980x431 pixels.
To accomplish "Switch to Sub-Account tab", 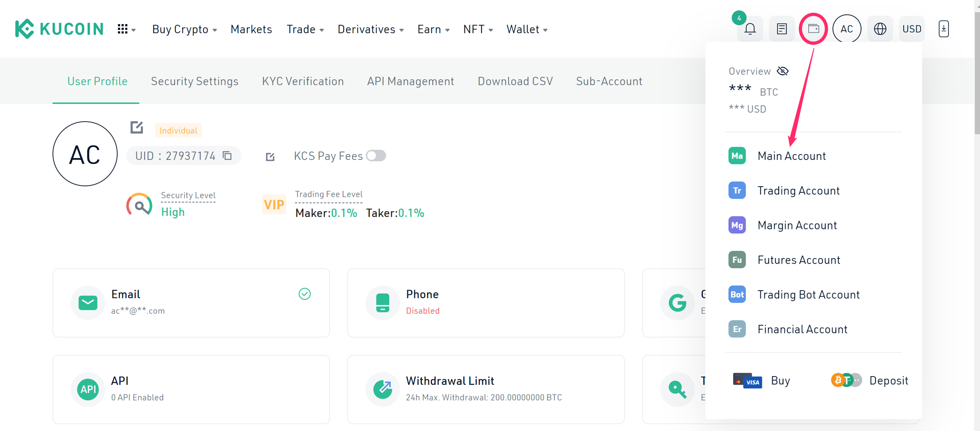I will click(x=609, y=81).
